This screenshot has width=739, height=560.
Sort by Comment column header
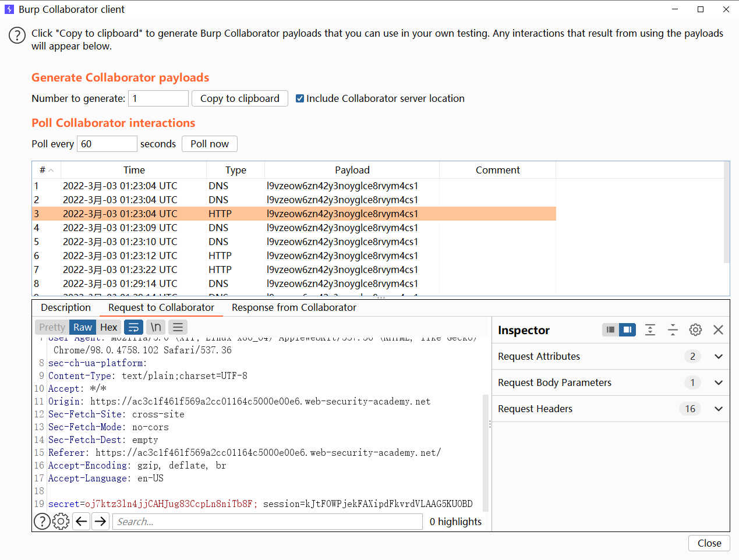click(498, 170)
